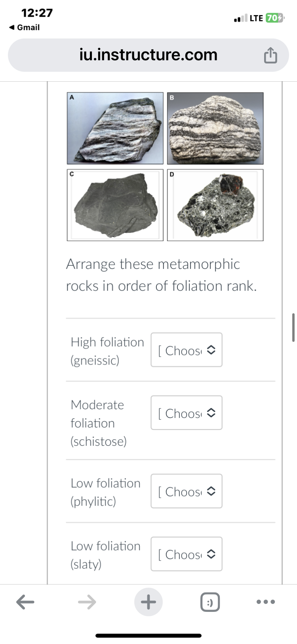Tap the back navigation arrow in Safari toolbar
Screen dimensions: 297x644
point(26,602)
